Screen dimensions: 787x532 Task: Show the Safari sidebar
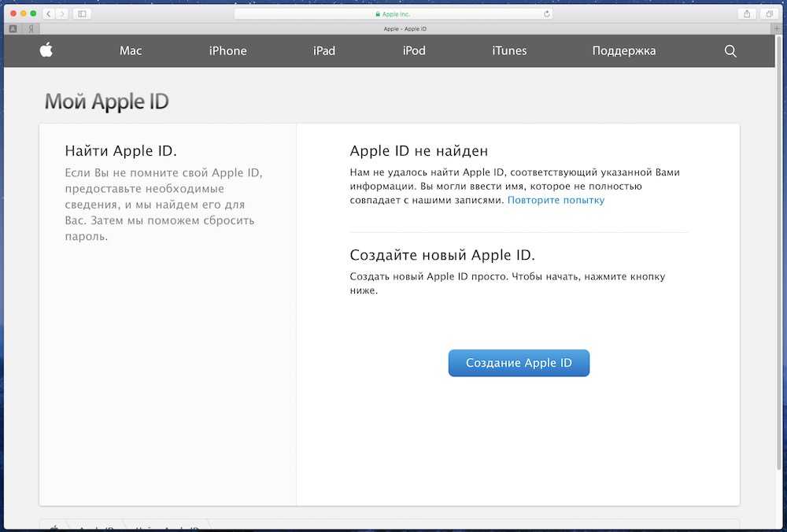point(82,14)
